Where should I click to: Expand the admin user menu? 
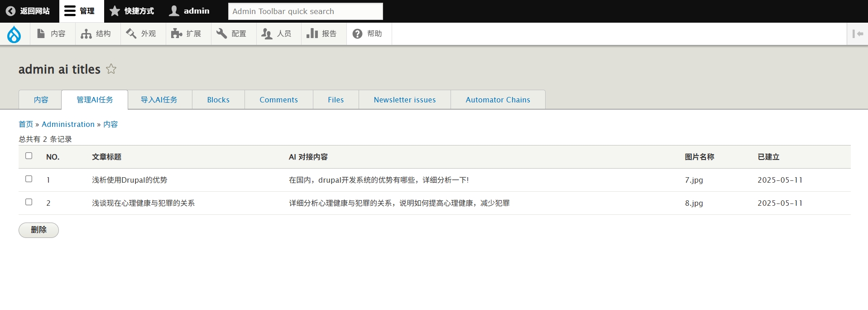coord(190,11)
